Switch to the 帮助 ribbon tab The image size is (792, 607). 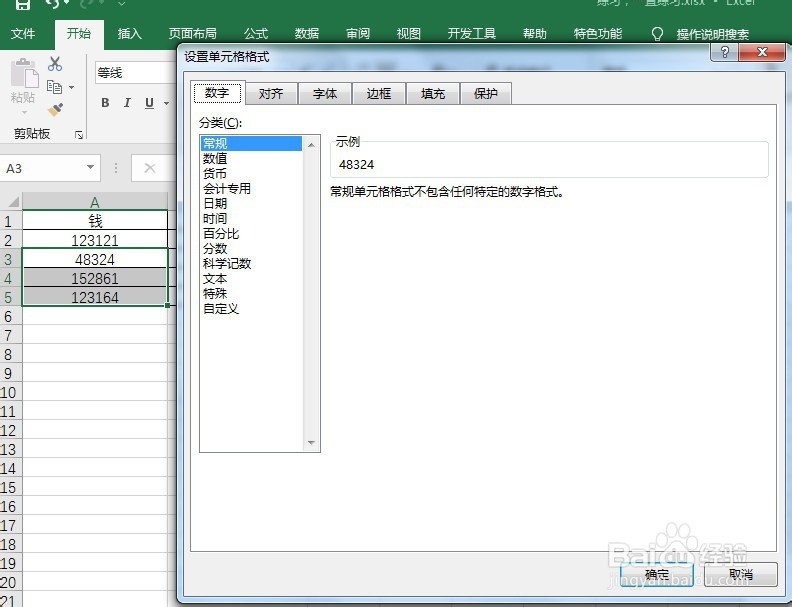point(535,33)
